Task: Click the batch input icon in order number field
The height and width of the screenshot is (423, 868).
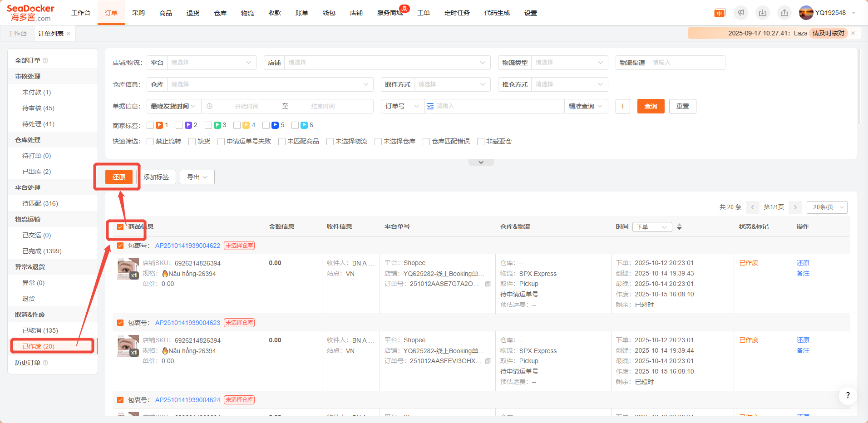Action: click(x=430, y=106)
